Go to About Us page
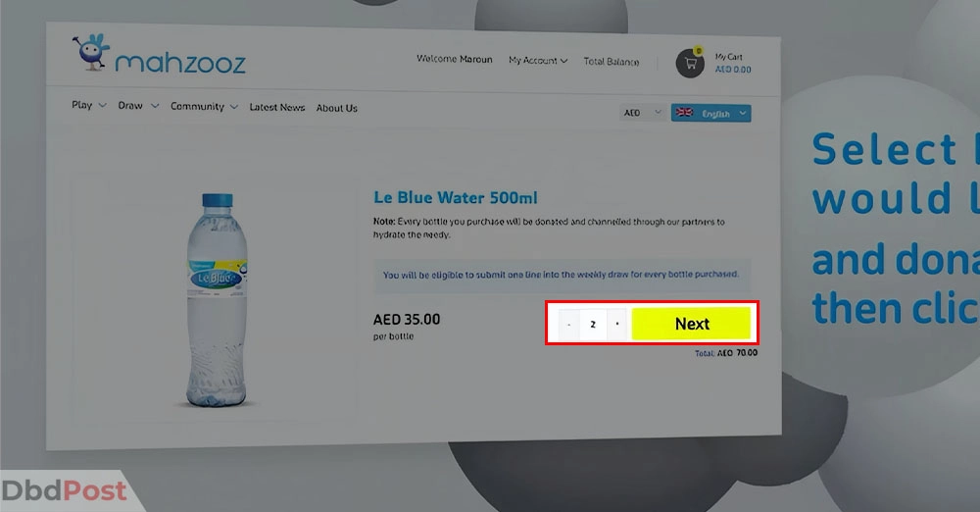This screenshot has width=980, height=512. coord(336,108)
